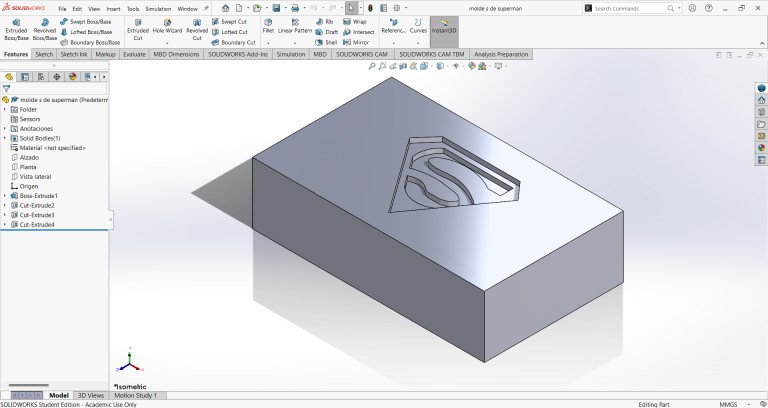Click the Save icon in title bar

276,8
